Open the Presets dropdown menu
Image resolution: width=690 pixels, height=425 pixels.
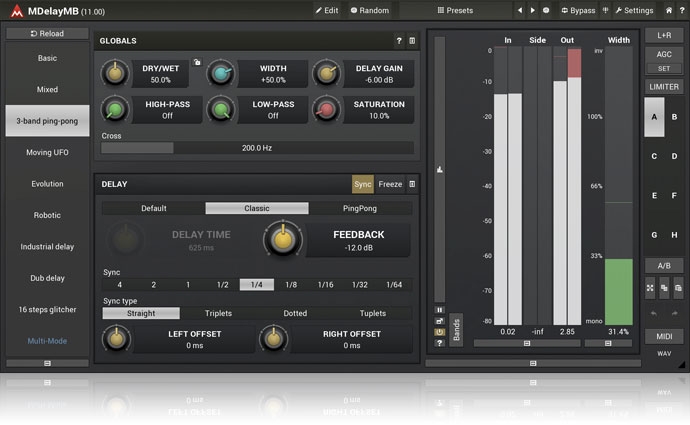click(455, 10)
